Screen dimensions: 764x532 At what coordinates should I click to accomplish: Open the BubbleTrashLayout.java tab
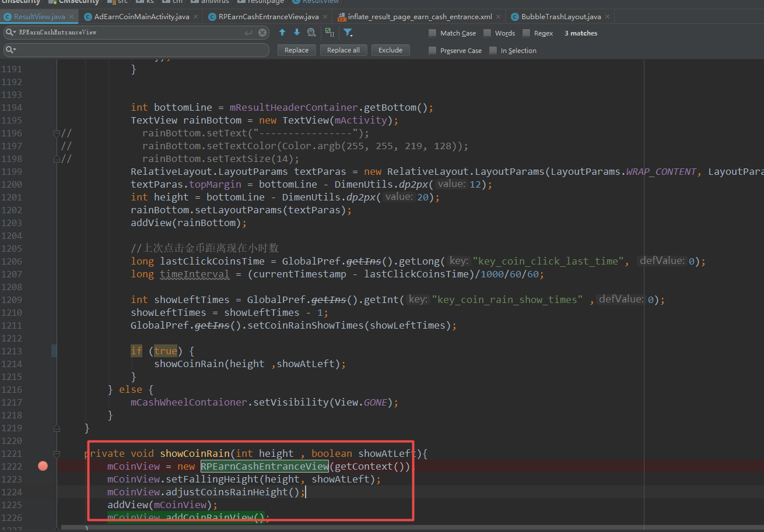click(x=560, y=17)
